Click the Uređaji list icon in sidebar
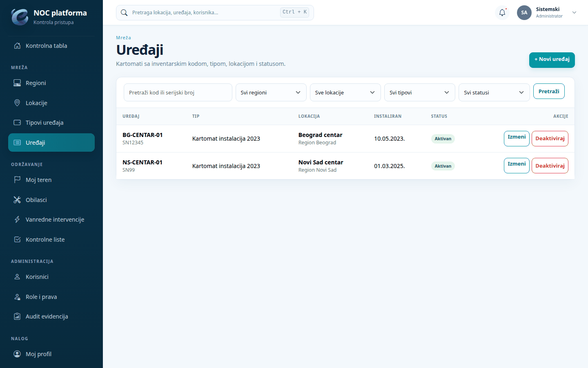This screenshot has height=368, width=588. point(17,143)
